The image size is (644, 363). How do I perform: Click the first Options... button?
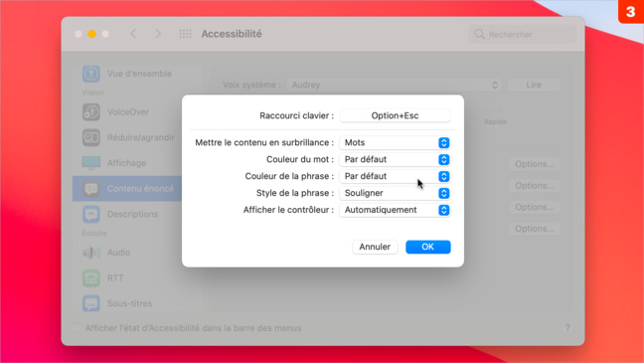535,164
